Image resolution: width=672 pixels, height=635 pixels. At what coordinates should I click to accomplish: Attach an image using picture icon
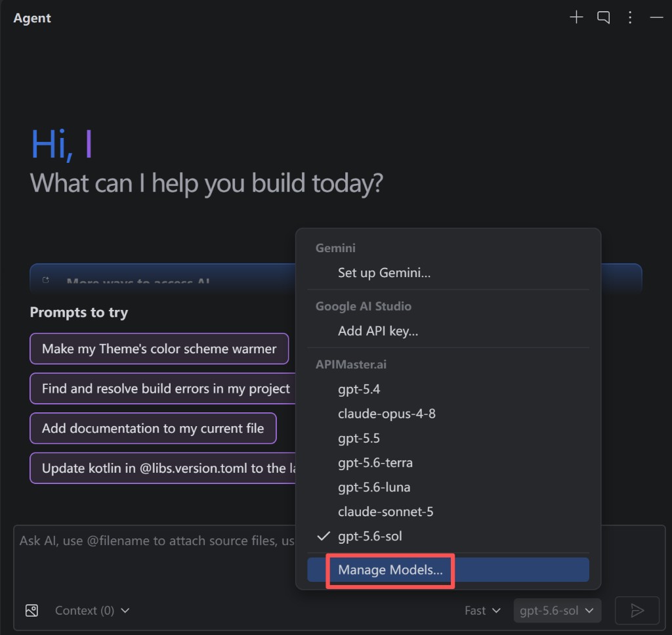(31, 610)
